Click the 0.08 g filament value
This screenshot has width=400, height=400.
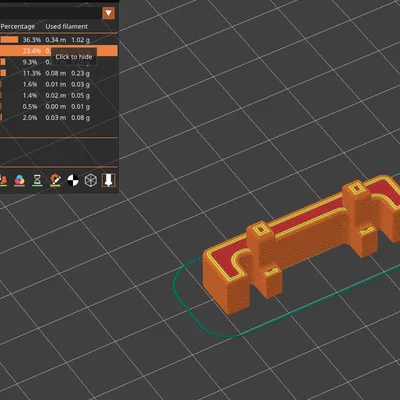click(x=80, y=118)
